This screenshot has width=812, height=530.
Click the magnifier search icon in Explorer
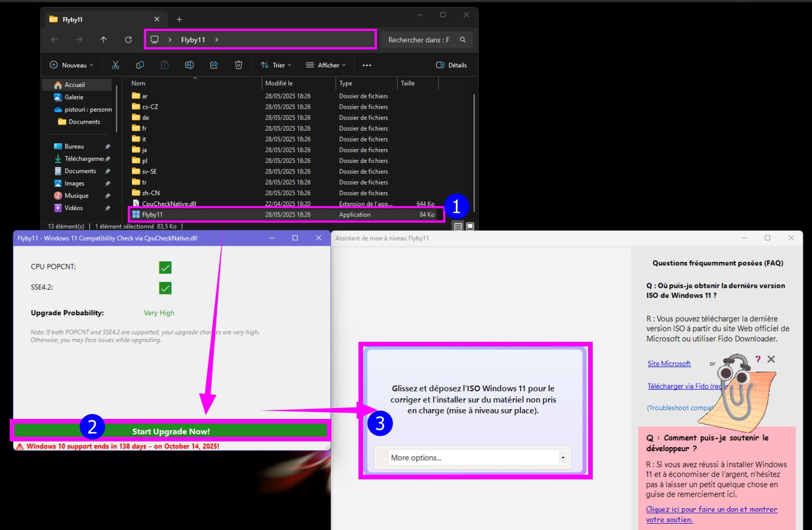point(463,40)
